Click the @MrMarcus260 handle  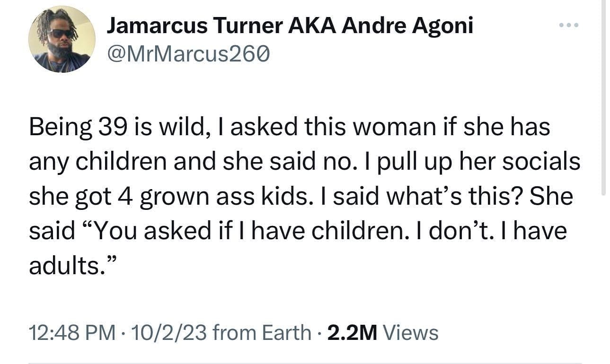188,55
